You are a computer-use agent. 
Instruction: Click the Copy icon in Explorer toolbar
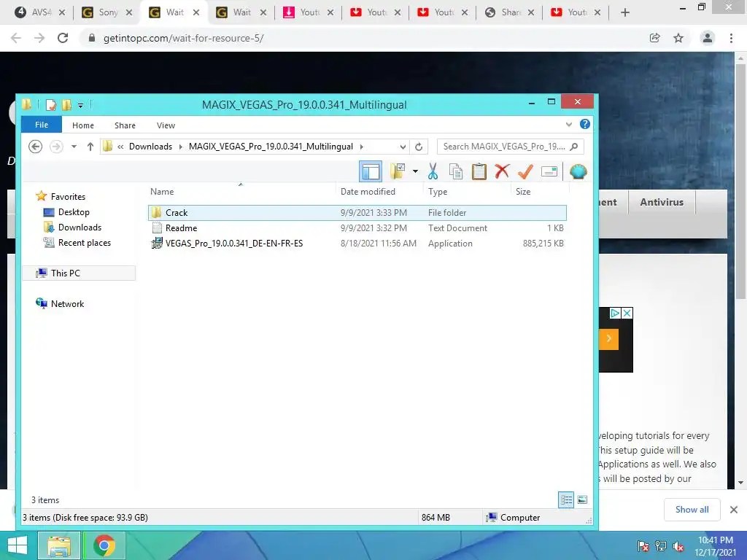click(x=456, y=171)
